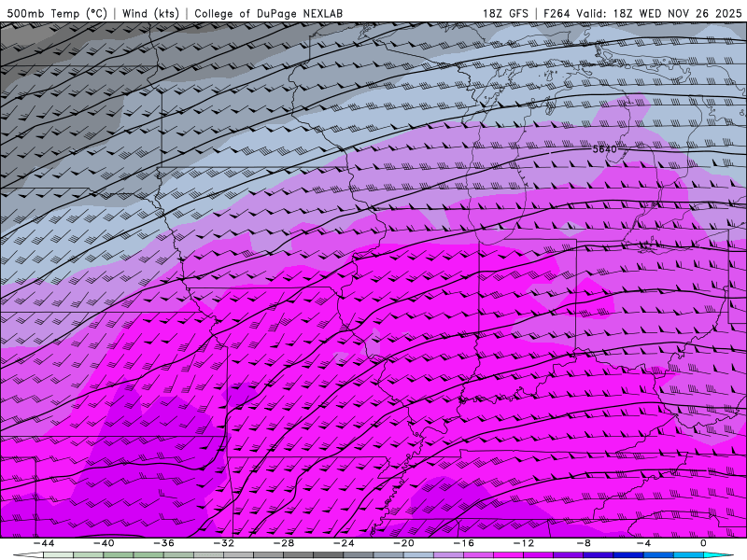747x560 pixels.
Task: Click the '500mb Temp (°C)' title text
Action: coord(57,14)
